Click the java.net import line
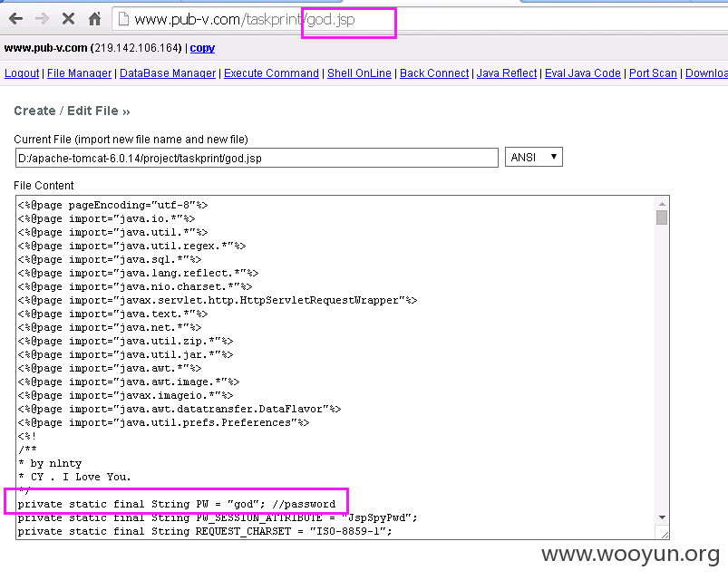728x580 pixels. tap(110, 327)
